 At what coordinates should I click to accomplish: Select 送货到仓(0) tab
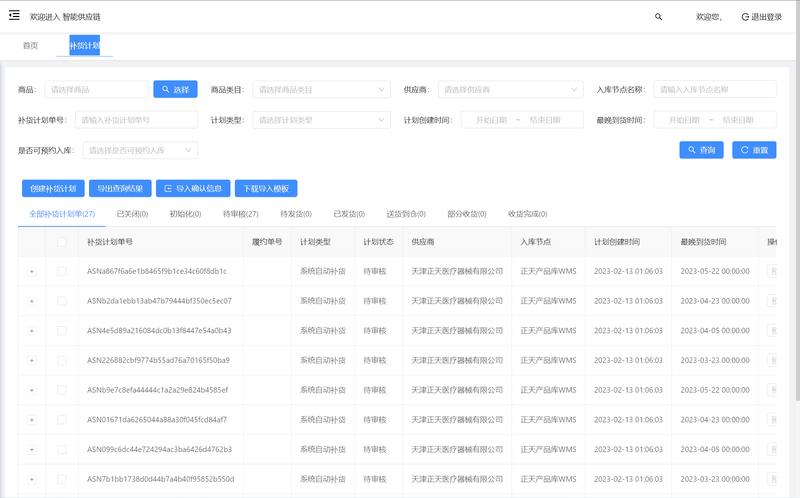tap(406, 214)
